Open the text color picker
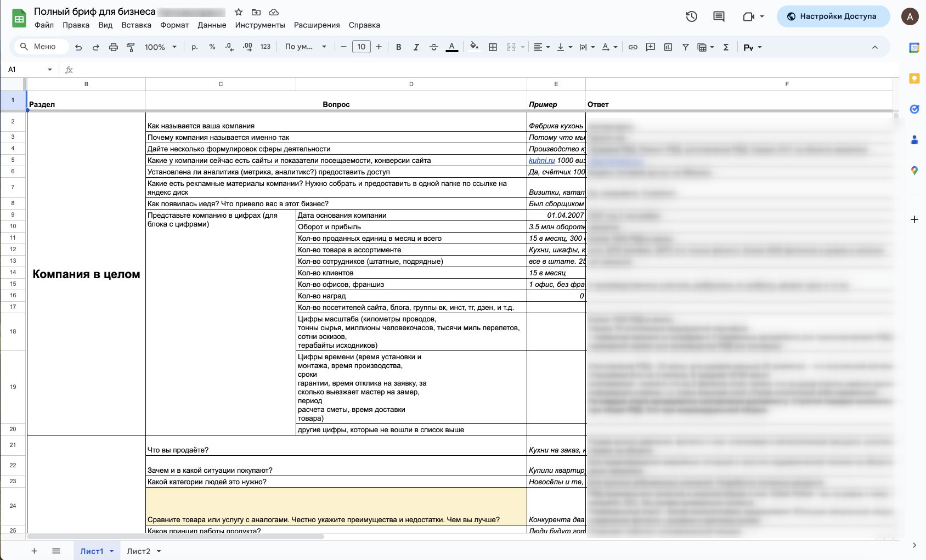Viewport: 926px width, 560px height. pyautogui.click(x=451, y=47)
